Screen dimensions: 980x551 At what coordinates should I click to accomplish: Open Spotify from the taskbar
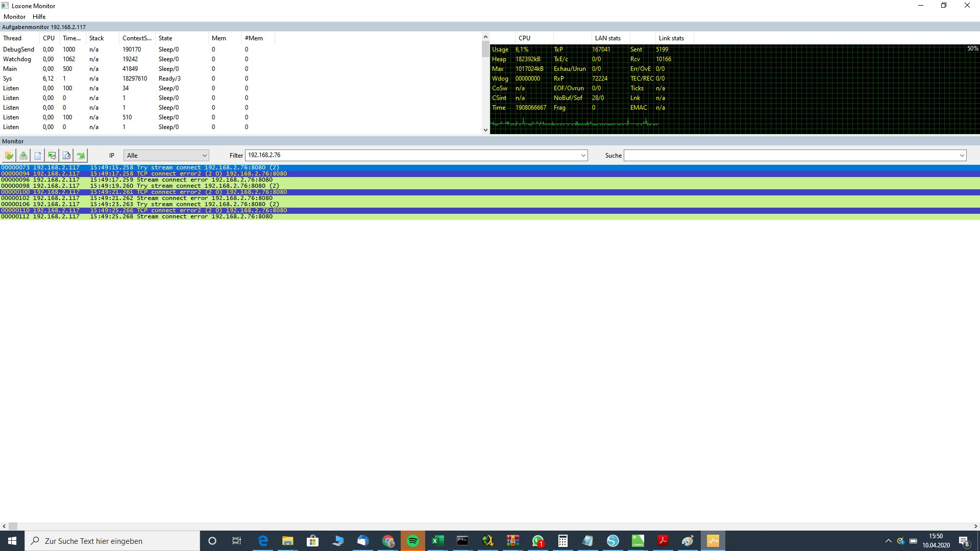[413, 541]
